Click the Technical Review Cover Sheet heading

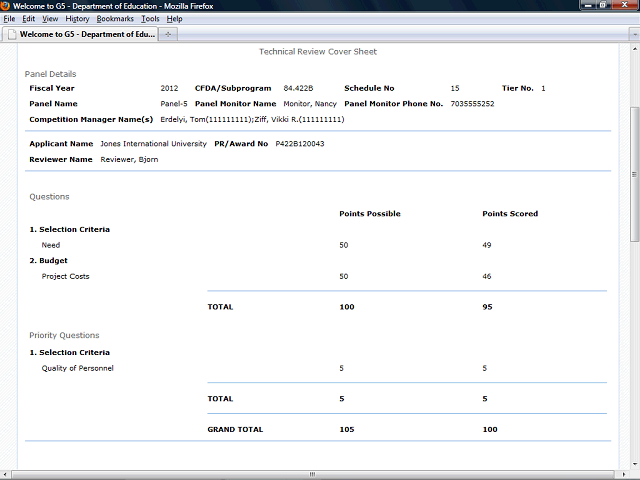(x=318, y=51)
